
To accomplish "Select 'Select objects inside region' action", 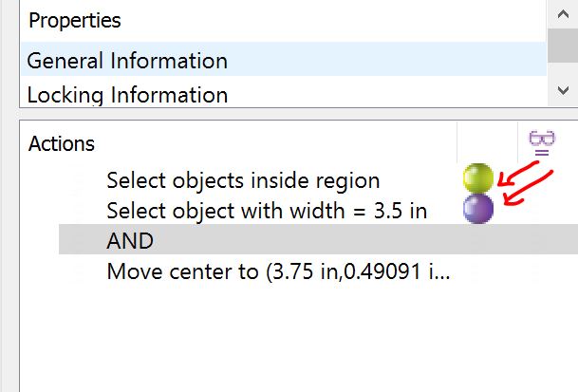I will coord(243,180).
